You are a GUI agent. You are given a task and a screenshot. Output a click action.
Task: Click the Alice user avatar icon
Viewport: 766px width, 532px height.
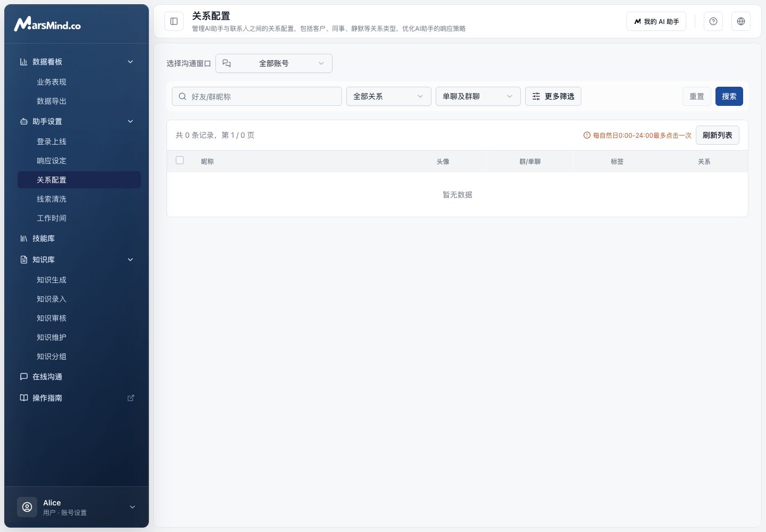[27, 507]
